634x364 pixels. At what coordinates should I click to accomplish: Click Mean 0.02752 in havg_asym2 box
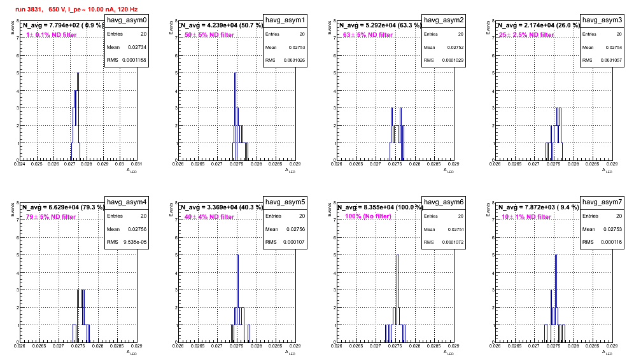(444, 47)
